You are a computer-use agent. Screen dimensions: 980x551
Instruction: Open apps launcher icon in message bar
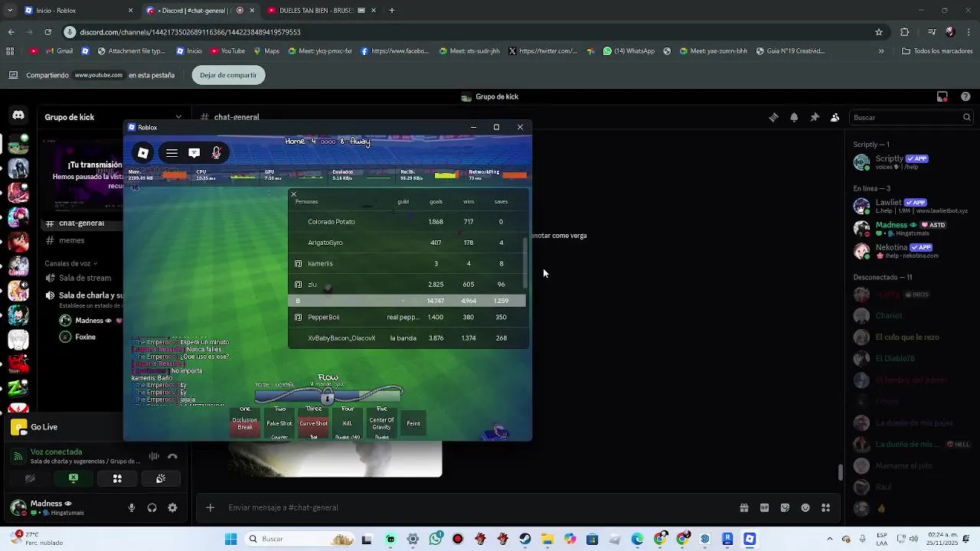pos(825,507)
